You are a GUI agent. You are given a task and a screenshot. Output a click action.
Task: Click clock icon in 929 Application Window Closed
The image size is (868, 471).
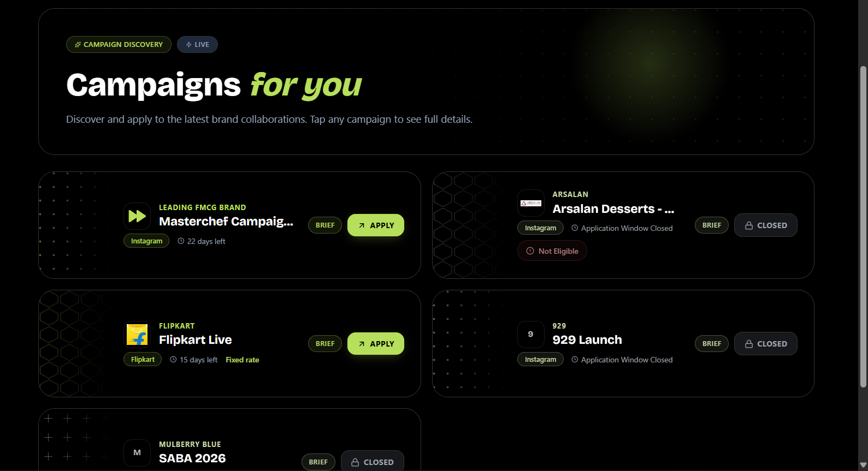point(575,359)
